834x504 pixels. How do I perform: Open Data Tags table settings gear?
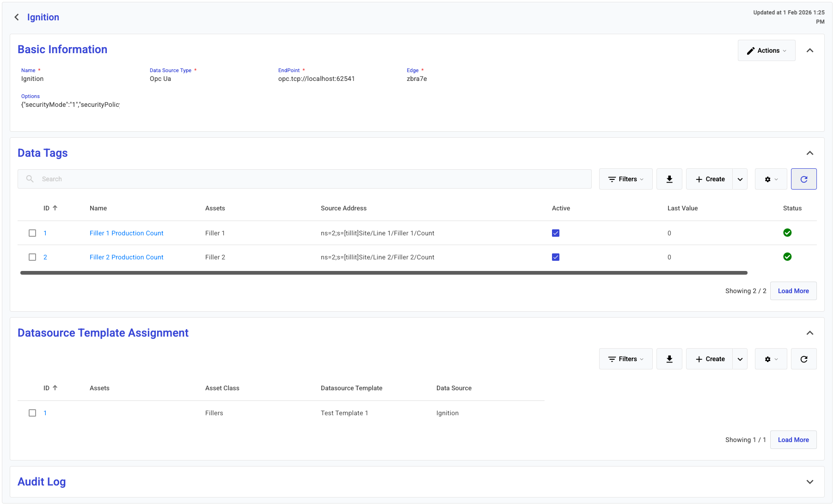[770, 179]
